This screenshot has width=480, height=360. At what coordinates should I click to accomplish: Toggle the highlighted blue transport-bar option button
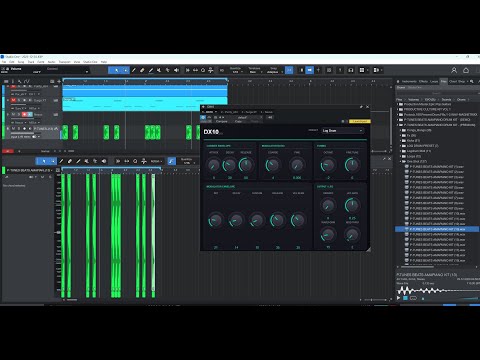310,70
